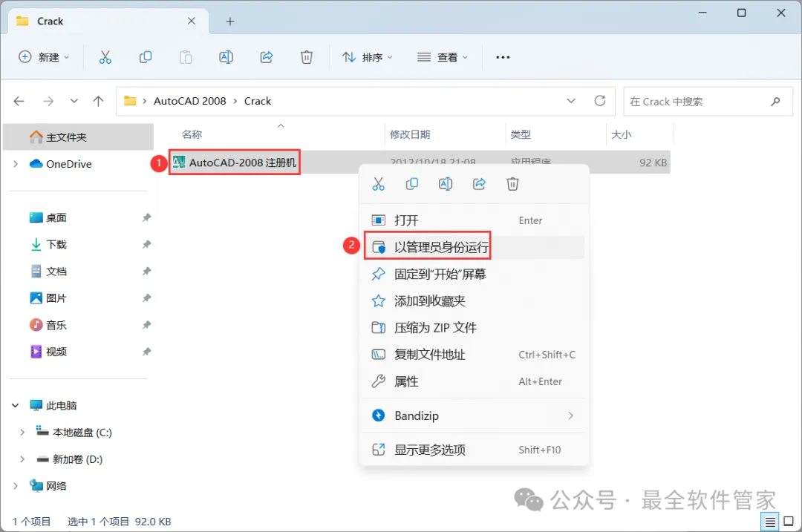The height and width of the screenshot is (532, 802).
Task: Choose 添加到收藏夹
Action: [x=474, y=301]
